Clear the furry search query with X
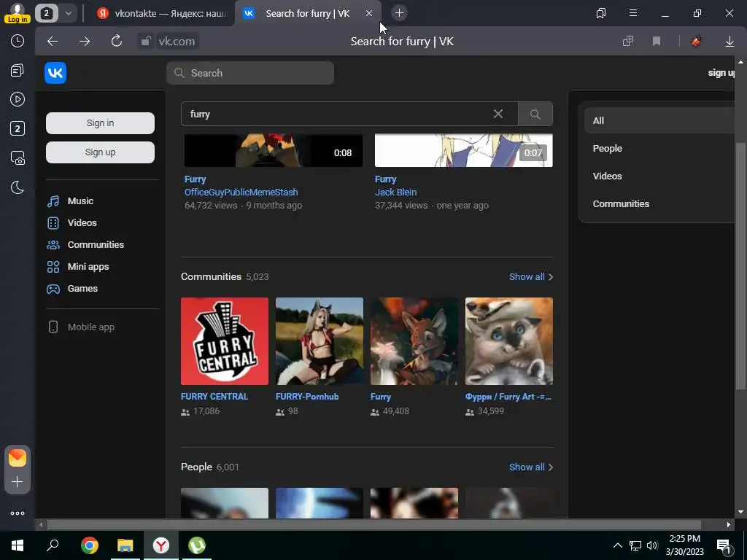 point(498,114)
